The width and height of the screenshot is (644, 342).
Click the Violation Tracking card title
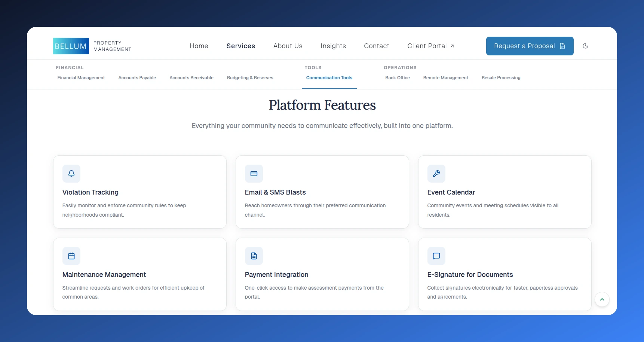tap(91, 192)
